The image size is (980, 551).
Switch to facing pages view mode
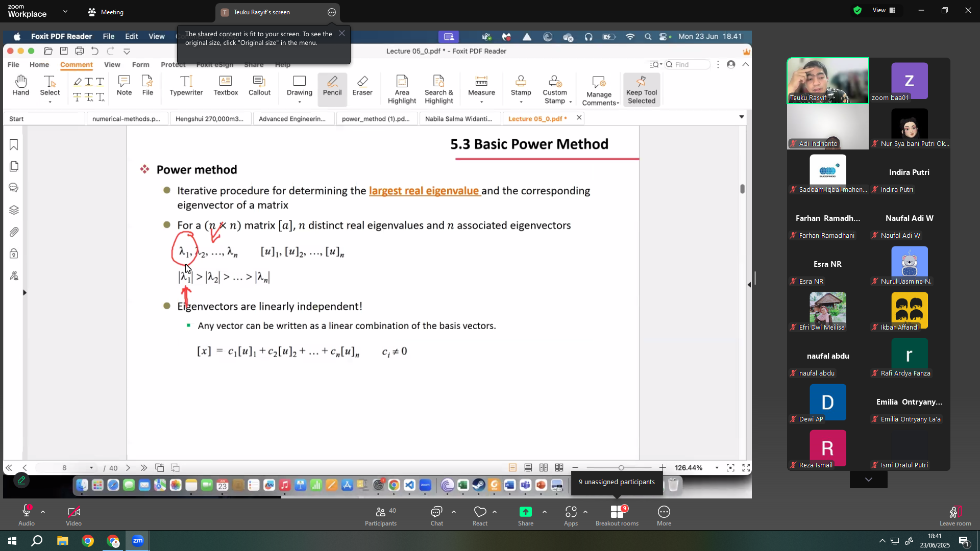point(544,468)
